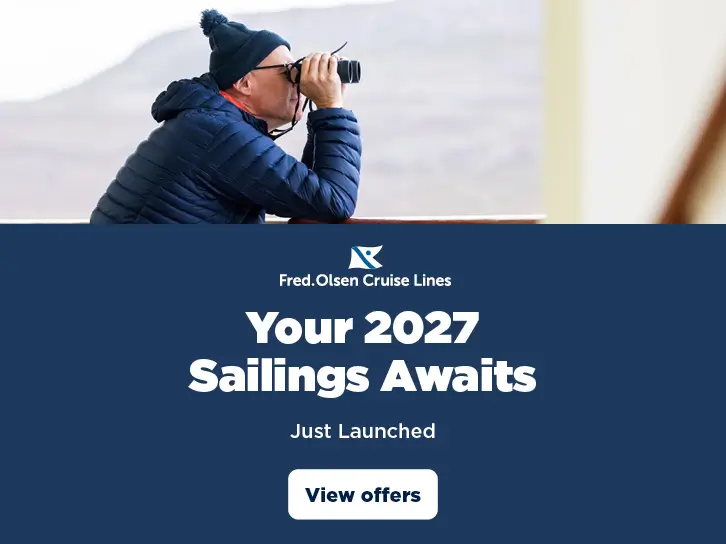
Task: Click the '2027' year in the headline
Action: [421, 327]
